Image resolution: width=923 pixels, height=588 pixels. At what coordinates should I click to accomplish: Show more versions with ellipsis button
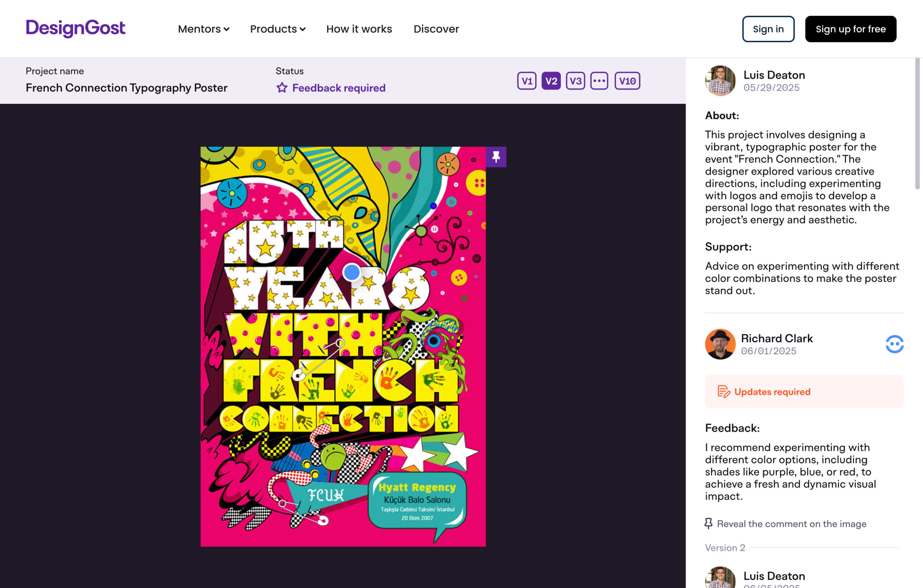click(x=599, y=81)
